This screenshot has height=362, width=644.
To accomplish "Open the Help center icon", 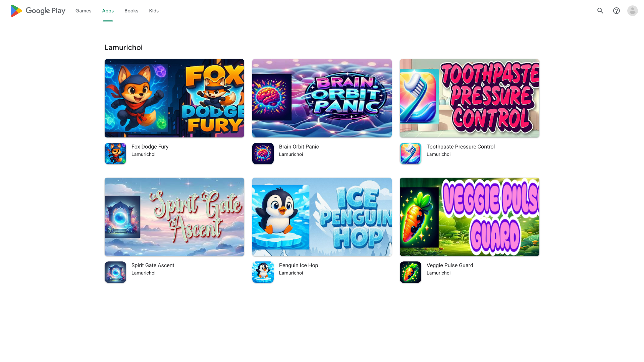I will pyautogui.click(x=616, y=11).
